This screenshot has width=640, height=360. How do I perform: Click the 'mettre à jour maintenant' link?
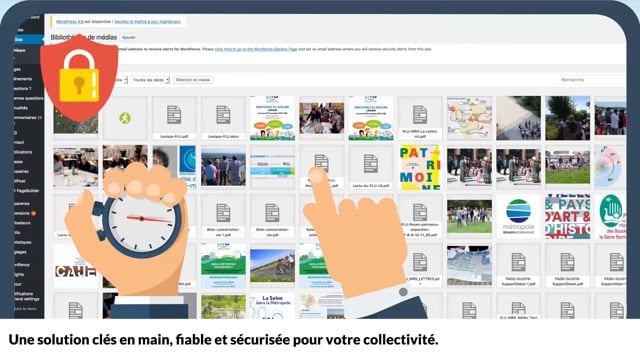coord(148,22)
